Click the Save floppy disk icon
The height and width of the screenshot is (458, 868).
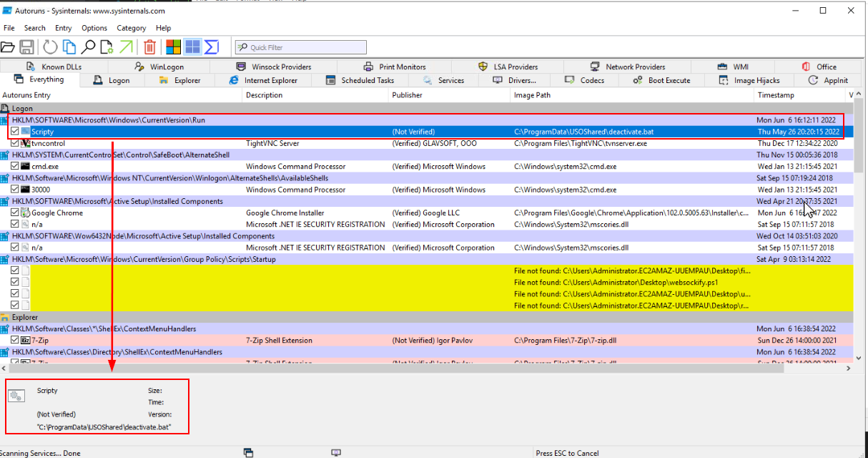click(x=27, y=47)
